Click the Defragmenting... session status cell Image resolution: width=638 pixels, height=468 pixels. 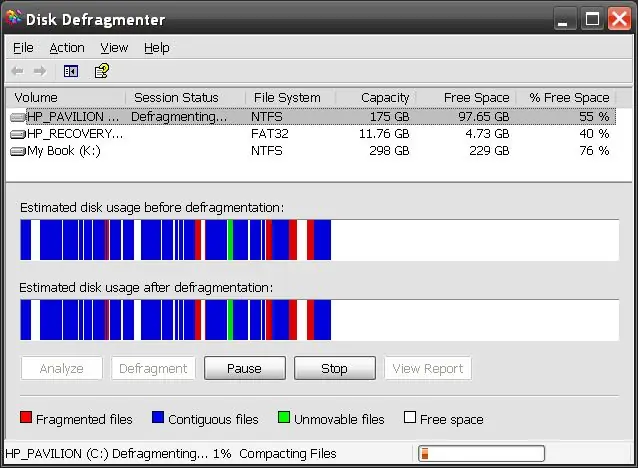[x=179, y=117]
